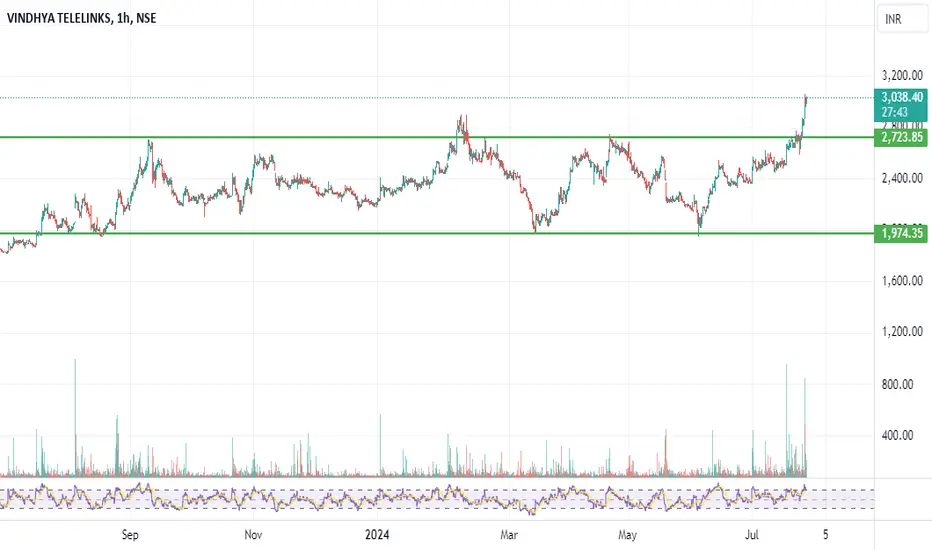Open the INR currency selector
932x550 pixels.
[902, 19]
